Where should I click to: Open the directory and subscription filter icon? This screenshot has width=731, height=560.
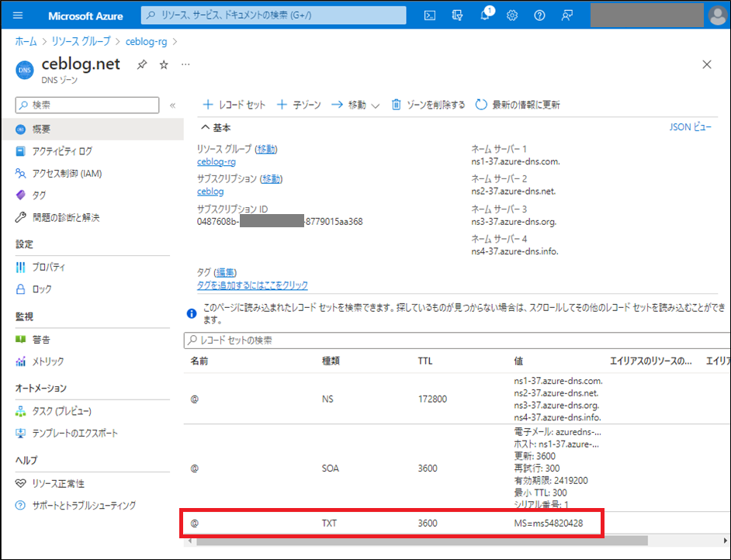coord(457,16)
